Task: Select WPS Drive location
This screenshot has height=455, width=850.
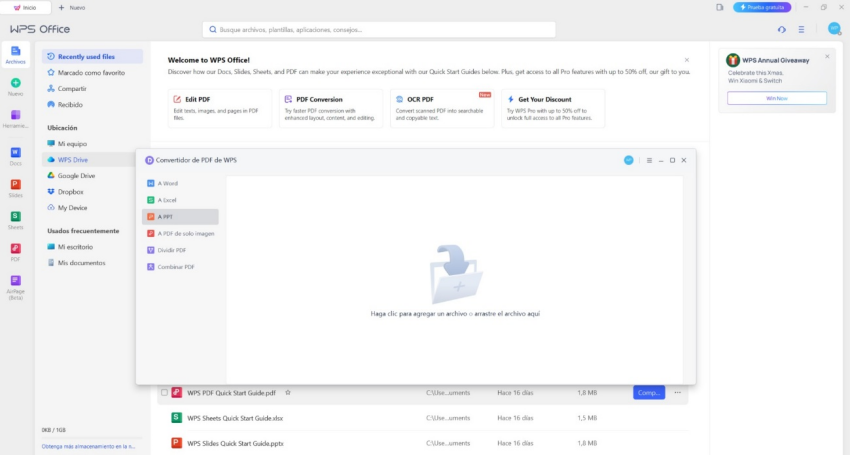Action: tap(89, 160)
